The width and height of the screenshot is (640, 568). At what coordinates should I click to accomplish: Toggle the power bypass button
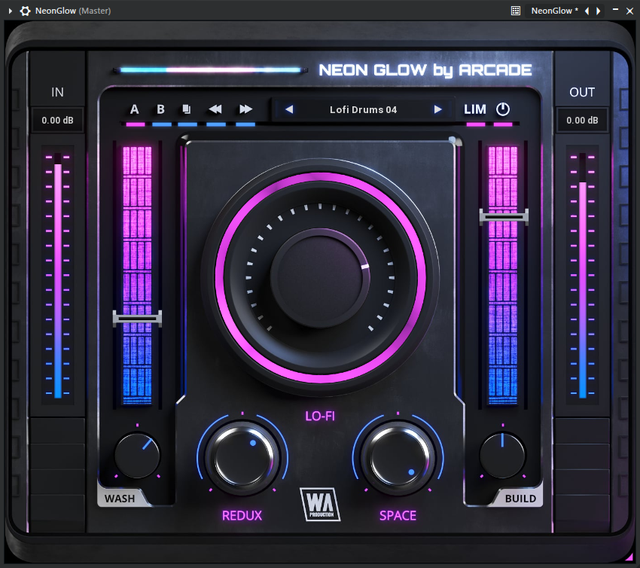click(502, 109)
